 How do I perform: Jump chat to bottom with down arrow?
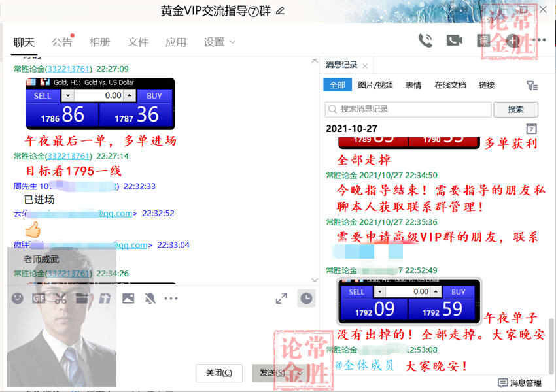point(314,280)
